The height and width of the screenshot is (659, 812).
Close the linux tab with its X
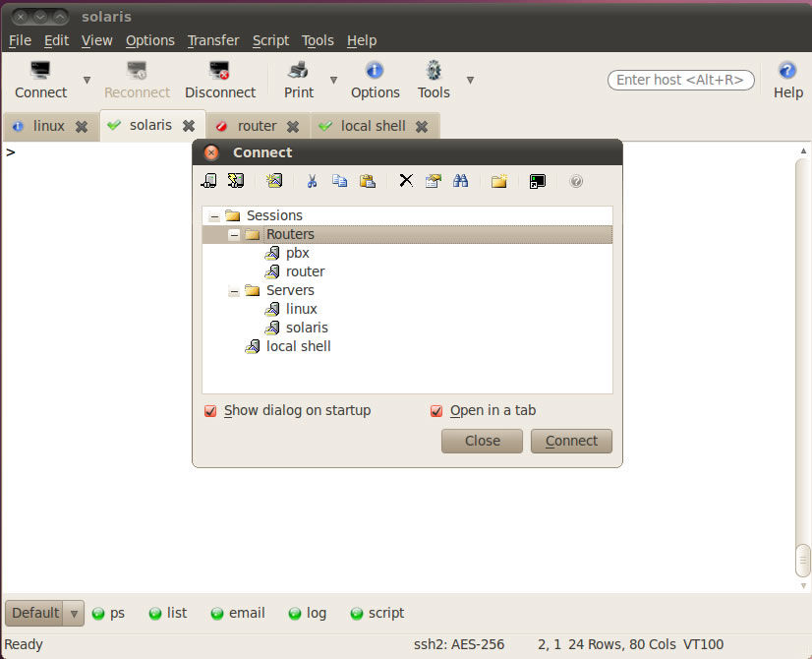tap(82, 127)
